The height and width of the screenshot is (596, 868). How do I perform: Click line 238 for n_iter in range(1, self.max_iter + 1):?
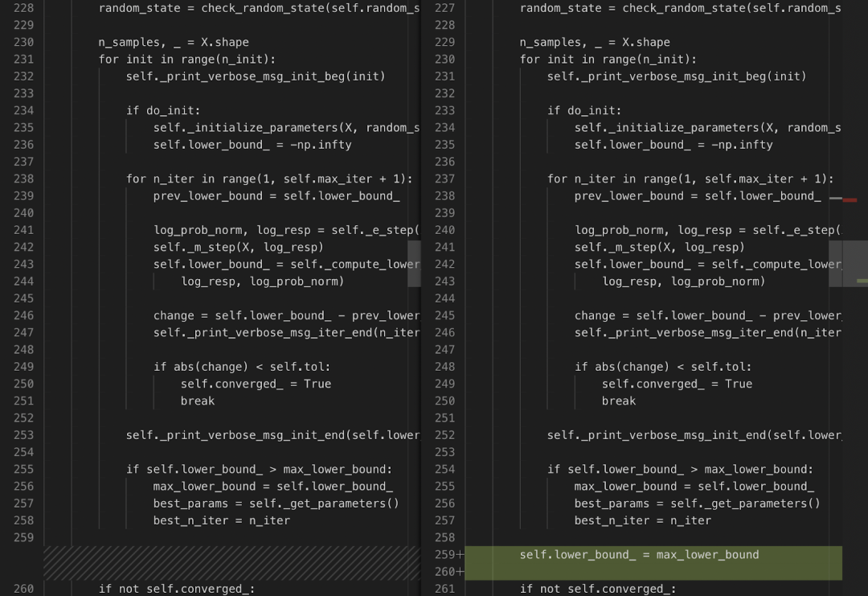coord(269,179)
